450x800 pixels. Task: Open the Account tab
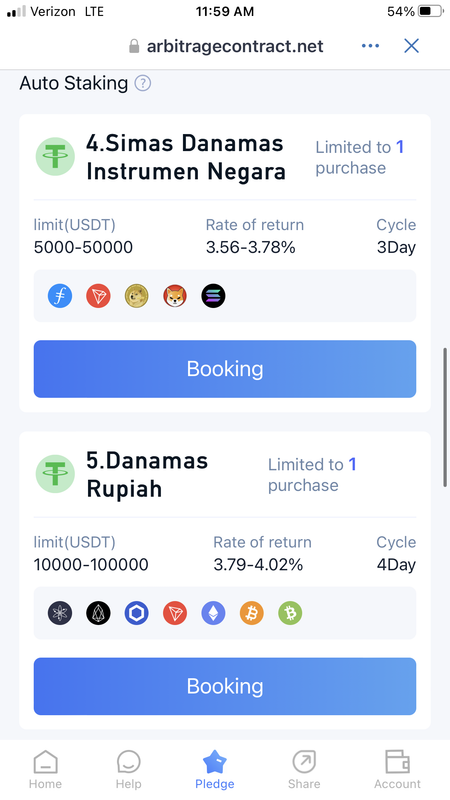point(397,770)
